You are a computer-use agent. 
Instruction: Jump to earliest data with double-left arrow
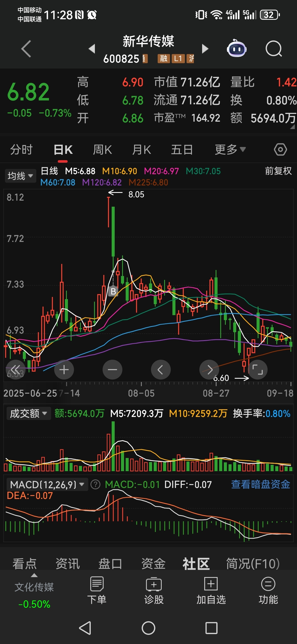coord(16,370)
